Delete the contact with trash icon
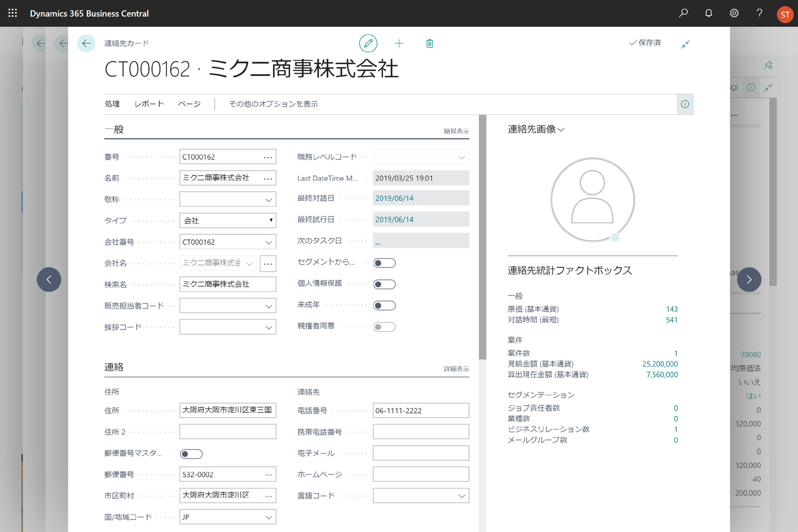The height and width of the screenshot is (532, 798). point(429,43)
